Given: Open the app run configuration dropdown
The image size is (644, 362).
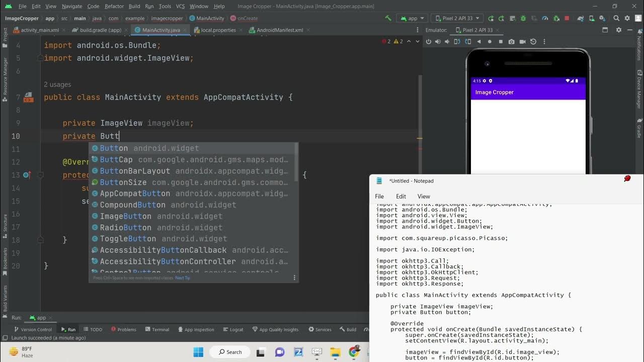Looking at the screenshot, I should click(x=412, y=18).
